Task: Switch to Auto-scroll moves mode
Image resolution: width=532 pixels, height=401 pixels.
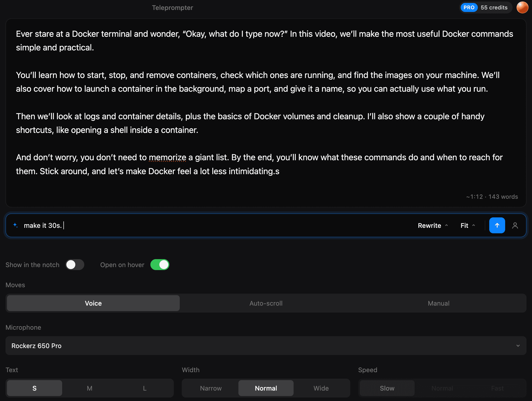Action: coord(266,303)
